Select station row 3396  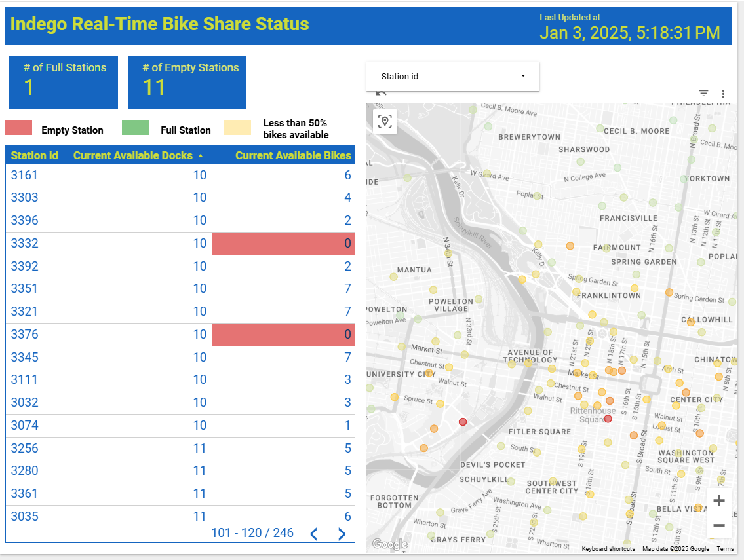click(180, 221)
